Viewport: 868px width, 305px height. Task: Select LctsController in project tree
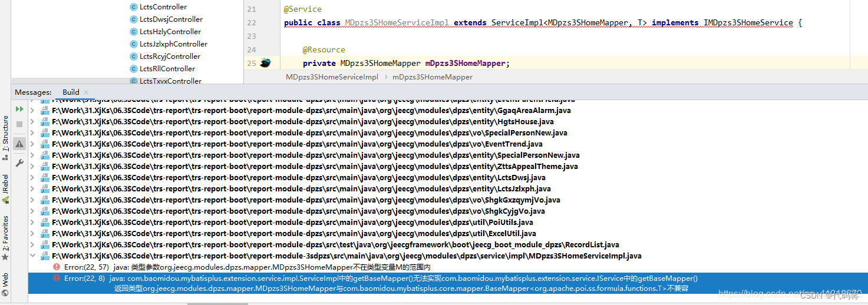tap(163, 7)
